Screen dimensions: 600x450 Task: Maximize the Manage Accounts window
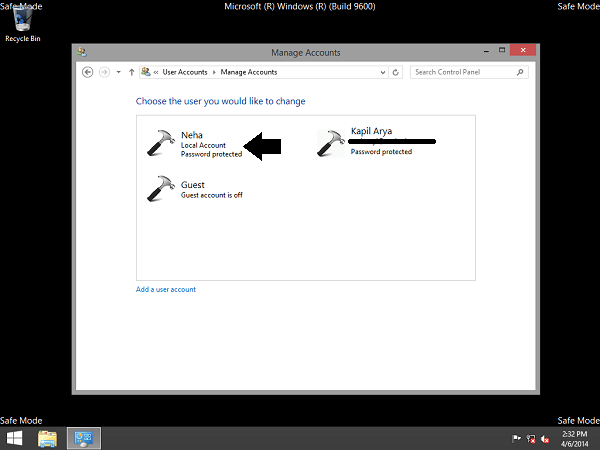tap(502, 50)
